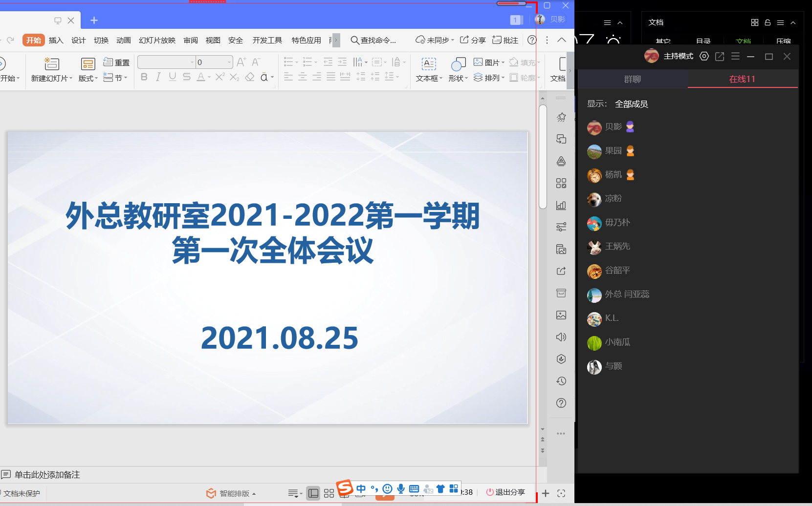The image size is (812, 506).
Task: Click the Sogou microphone voice input icon
Action: [401, 489]
